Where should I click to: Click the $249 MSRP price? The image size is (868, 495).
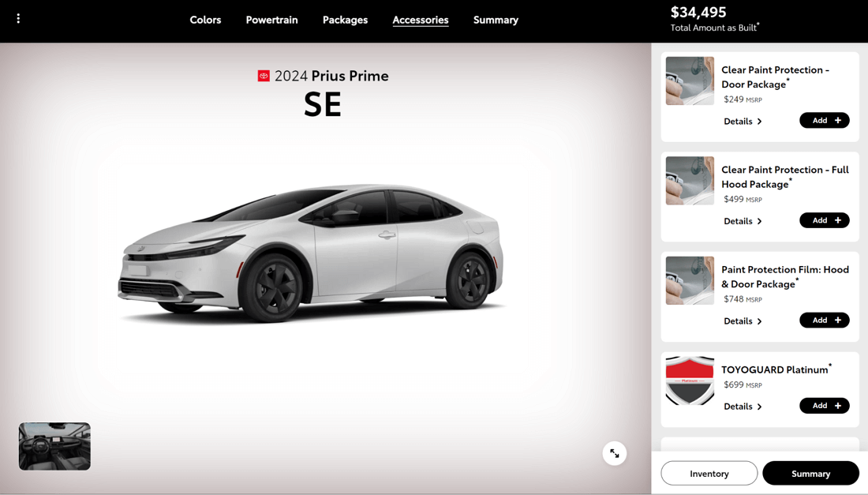(x=743, y=99)
